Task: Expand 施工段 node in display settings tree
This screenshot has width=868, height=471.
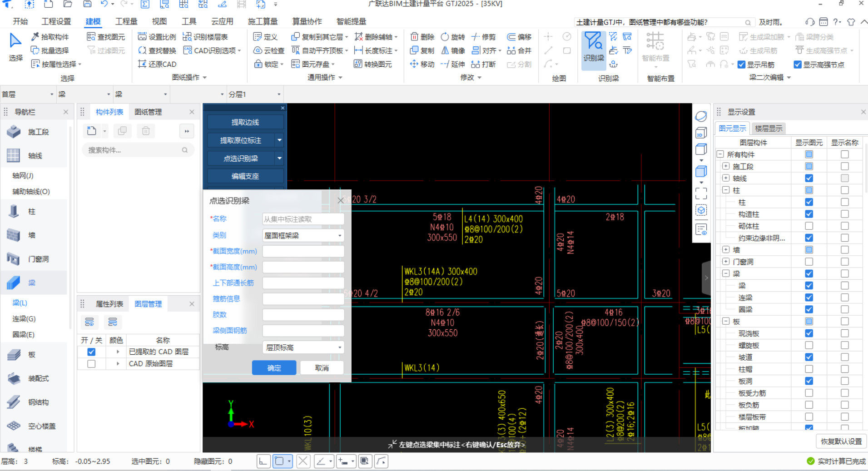Action: pyautogui.click(x=726, y=166)
